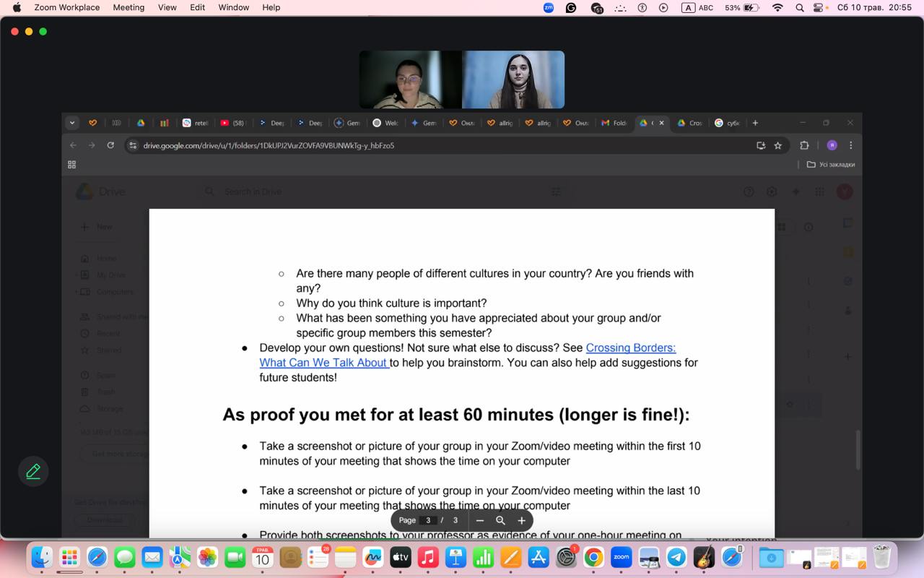Toggle macOS Control Center in menu bar
924x578 pixels.
pyautogui.click(x=819, y=7)
